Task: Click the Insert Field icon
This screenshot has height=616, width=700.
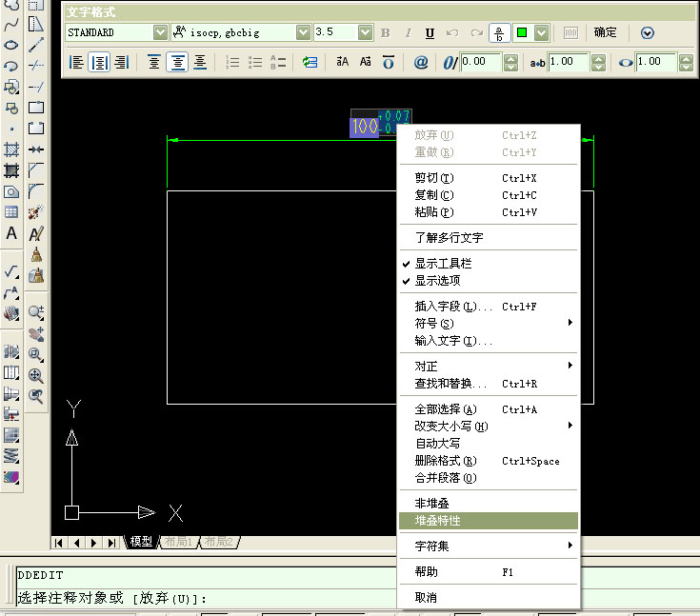Action: [310, 62]
